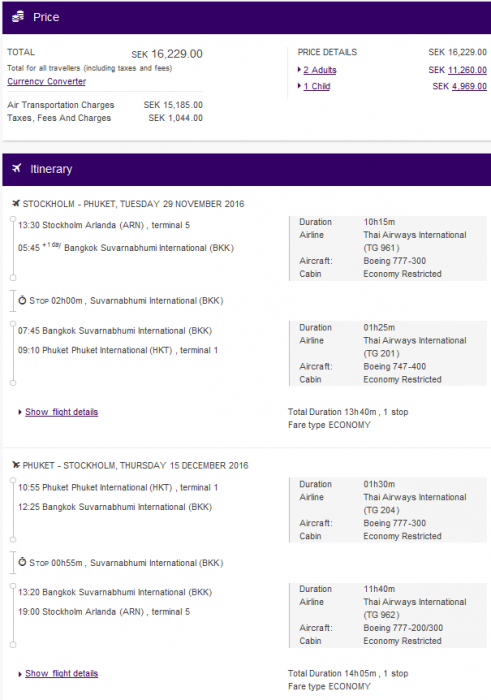This screenshot has height=700, width=491.
Task: Show flight details for Phuket to Stockholm
Action: coord(62,674)
